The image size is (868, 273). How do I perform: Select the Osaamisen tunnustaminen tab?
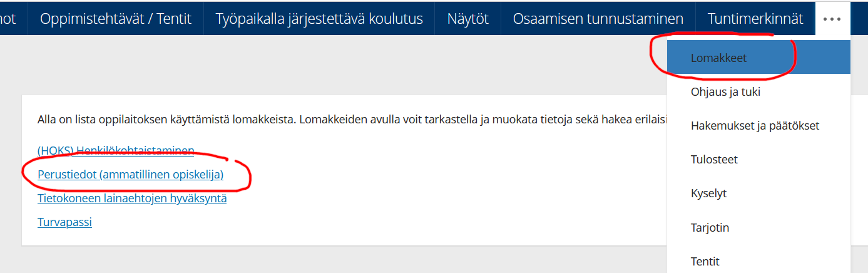(x=598, y=19)
